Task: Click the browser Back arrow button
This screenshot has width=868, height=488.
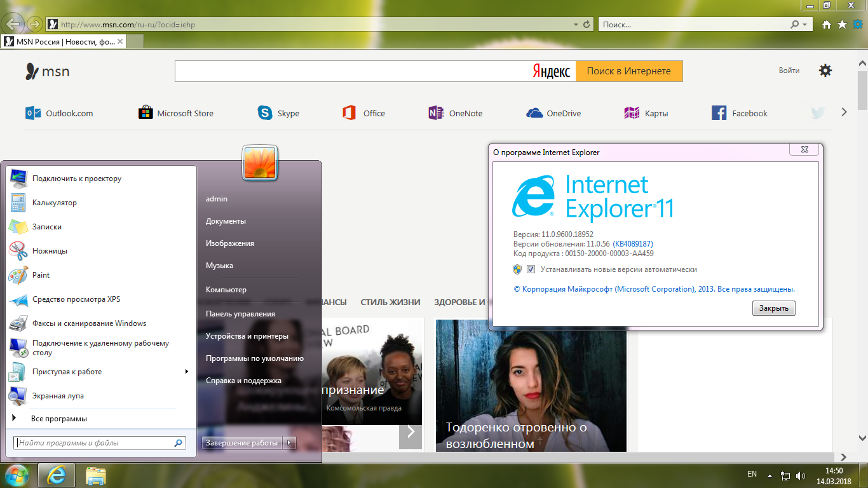Action: [13, 24]
